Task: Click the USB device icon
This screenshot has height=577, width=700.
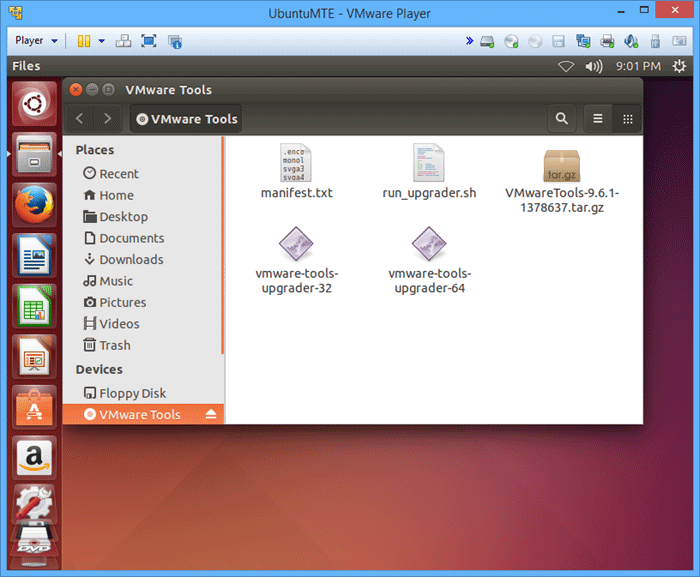Action: pos(655,42)
